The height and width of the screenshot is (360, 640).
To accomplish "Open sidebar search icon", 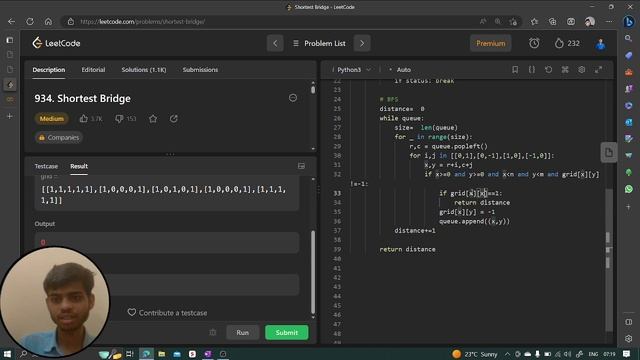I will 629,38.
